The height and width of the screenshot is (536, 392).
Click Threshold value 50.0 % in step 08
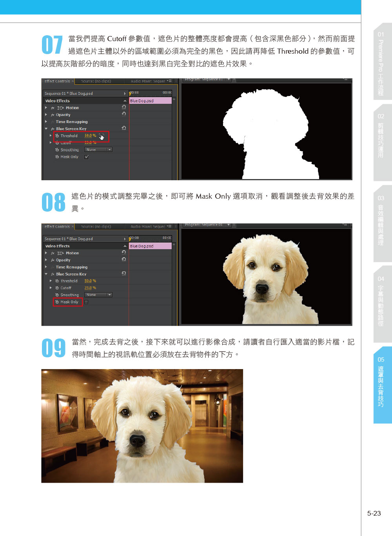(x=91, y=281)
